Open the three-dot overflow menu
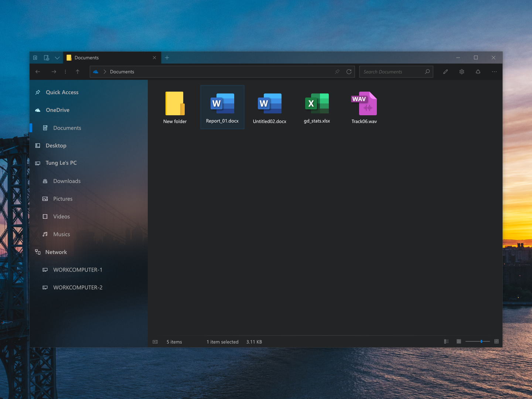 [494, 71]
